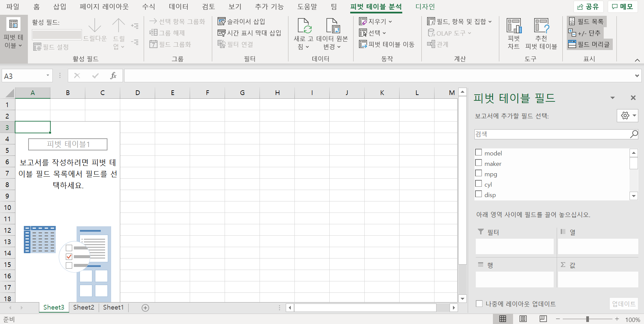Open the 파일 menu

[x=13, y=7]
